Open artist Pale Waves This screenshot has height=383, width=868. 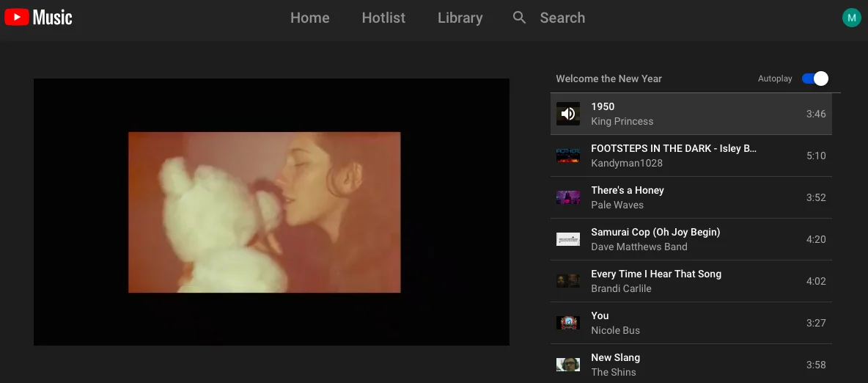click(x=617, y=205)
